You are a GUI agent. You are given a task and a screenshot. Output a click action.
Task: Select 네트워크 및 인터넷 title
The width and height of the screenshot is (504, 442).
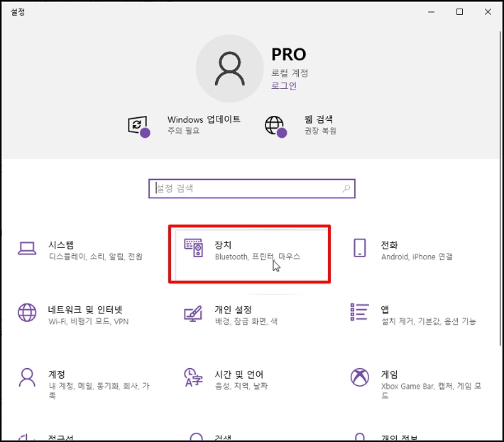coord(85,309)
